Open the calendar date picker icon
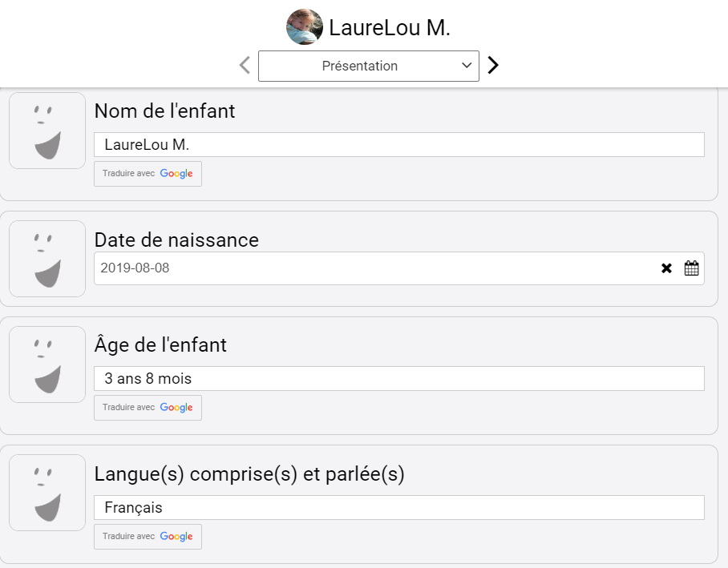Screen dimensions: 728x568 point(691,268)
